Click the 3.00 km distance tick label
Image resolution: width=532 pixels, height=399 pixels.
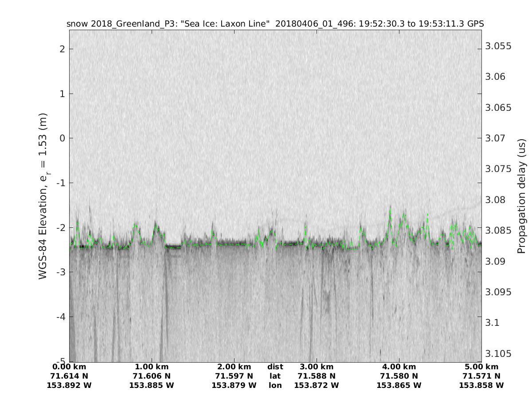pyautogui.click(x=316, y=367)
